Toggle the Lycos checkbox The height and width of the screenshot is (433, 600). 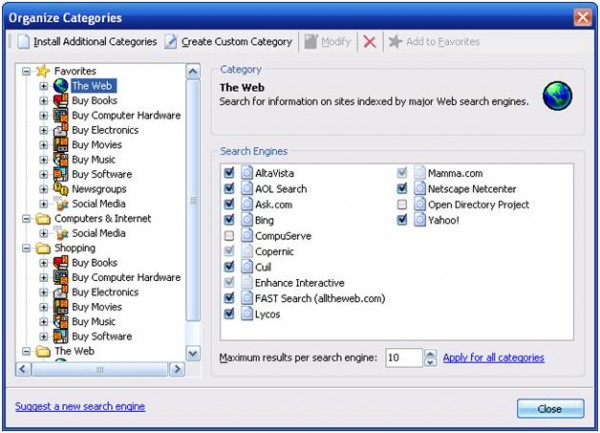(229, 314)
